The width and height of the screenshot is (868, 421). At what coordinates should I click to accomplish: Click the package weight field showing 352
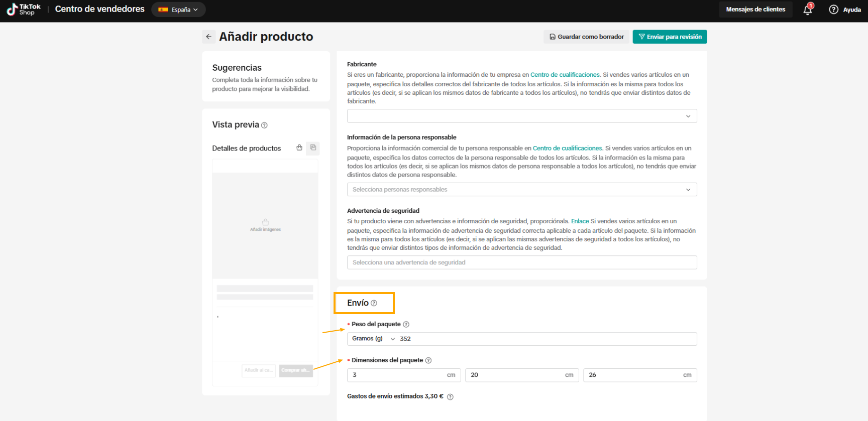pyautogui.click(x=547, y=339)
